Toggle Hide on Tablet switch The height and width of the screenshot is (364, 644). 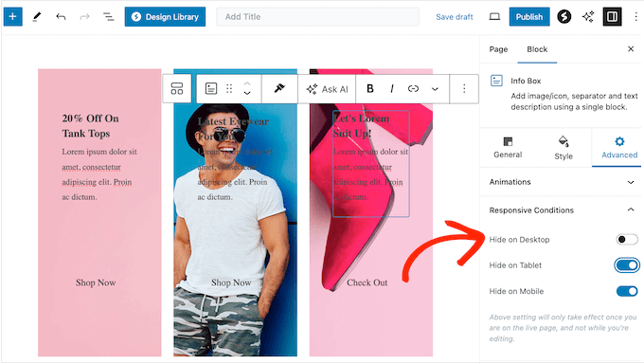[627, 265]
